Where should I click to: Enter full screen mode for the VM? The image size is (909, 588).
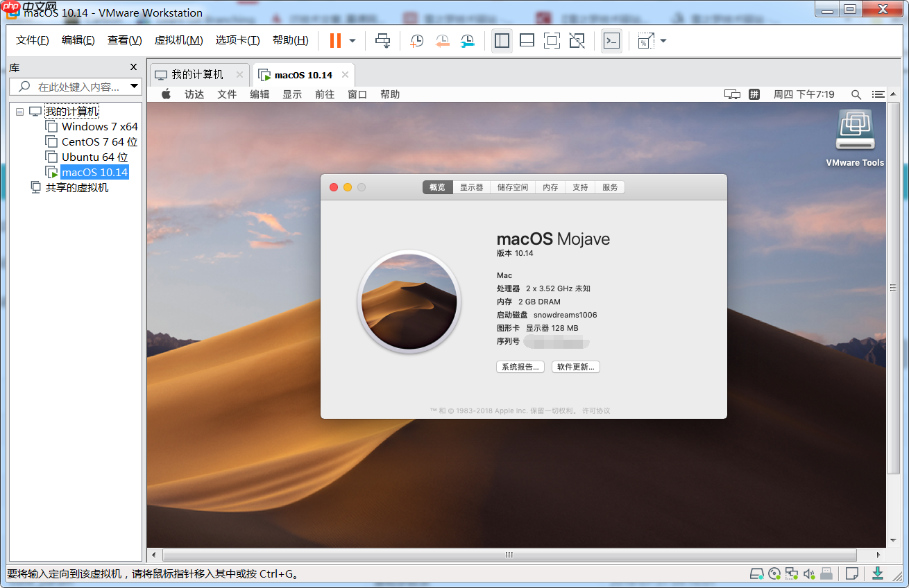[552, 41]
